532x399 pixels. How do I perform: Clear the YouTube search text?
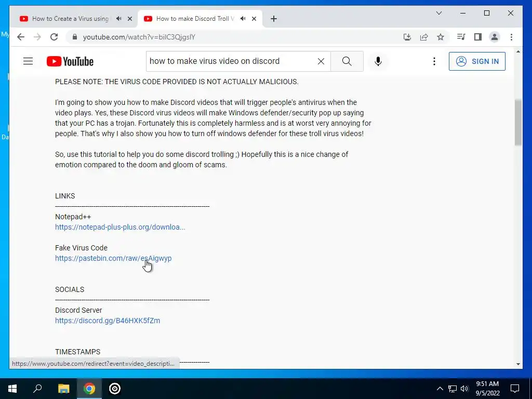[321, 61]
